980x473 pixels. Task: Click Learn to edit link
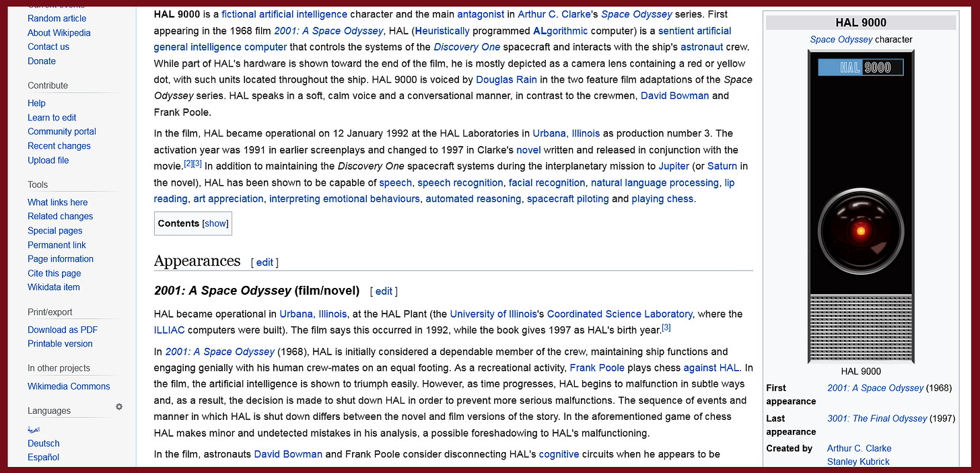[x=52, y=117]
